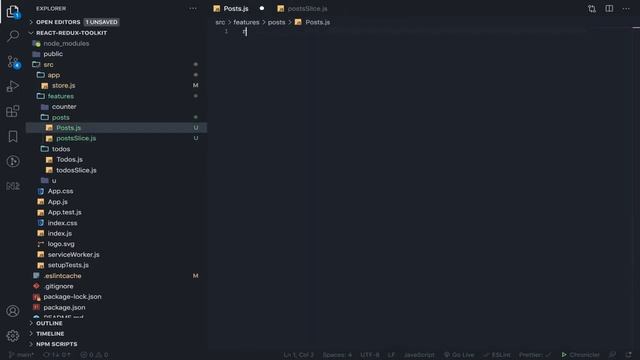Click the posts breadcrumb
The height and width of the screenshot is (360, 640).
tap(276, 22)
